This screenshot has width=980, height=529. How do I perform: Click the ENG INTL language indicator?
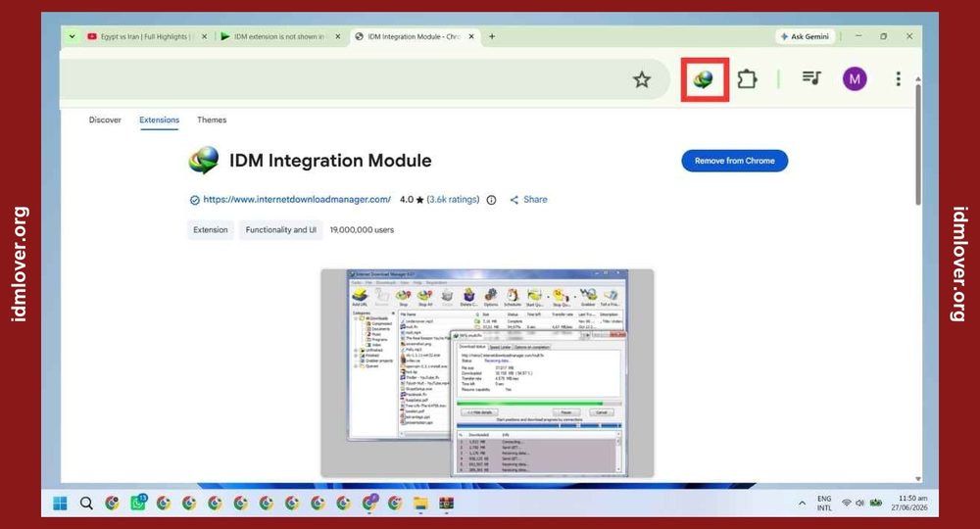click(x=824, y=504)
